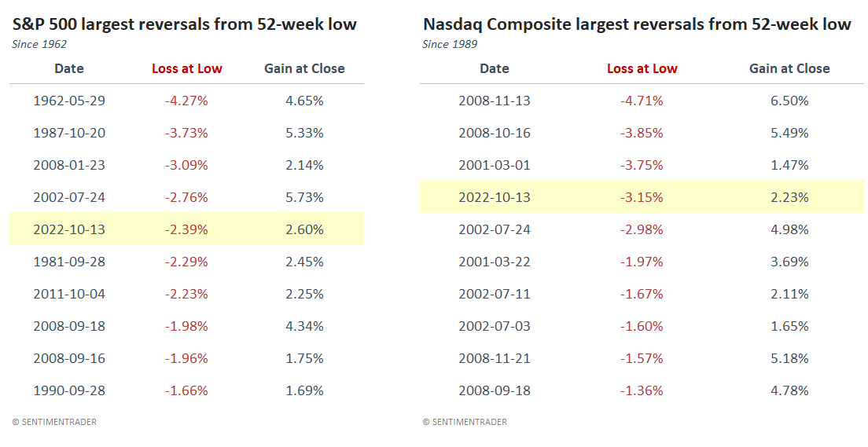
Task: Click the 2008-11-13 date cell
Action: [495, 101]
